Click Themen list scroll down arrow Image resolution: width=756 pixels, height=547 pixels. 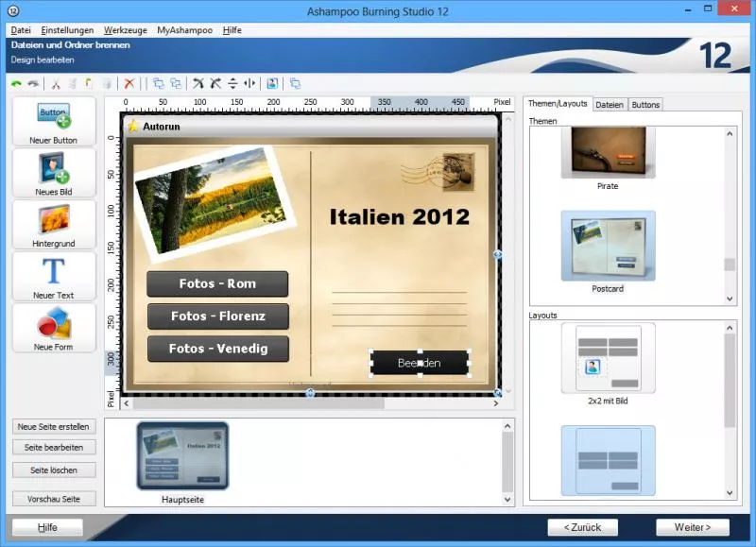click(730, 299)
